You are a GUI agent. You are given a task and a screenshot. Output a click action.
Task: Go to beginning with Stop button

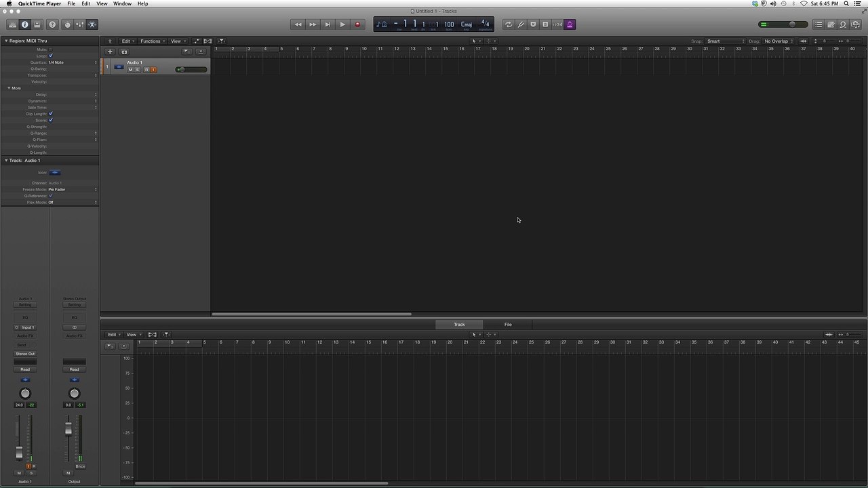(x=328, y=24)
